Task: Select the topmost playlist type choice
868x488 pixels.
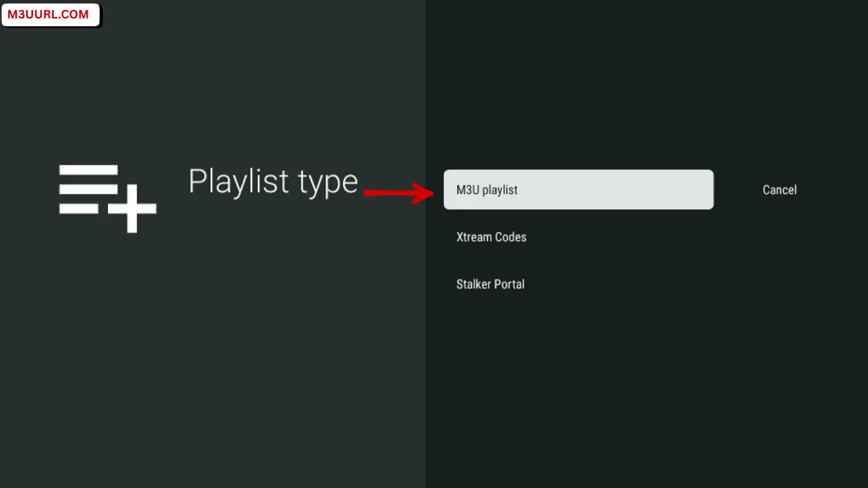Action: (x=578, y=189)
